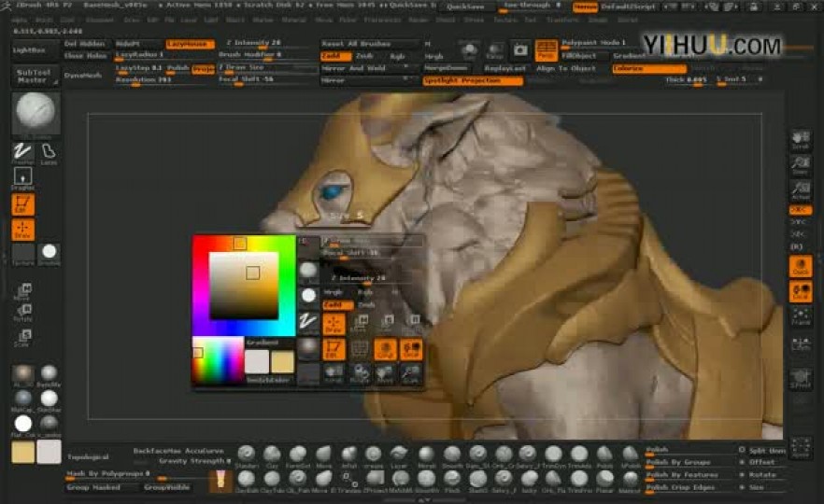Select the Inflat brush icon
This screenshot has width=824, height=504.
[349, 456]
